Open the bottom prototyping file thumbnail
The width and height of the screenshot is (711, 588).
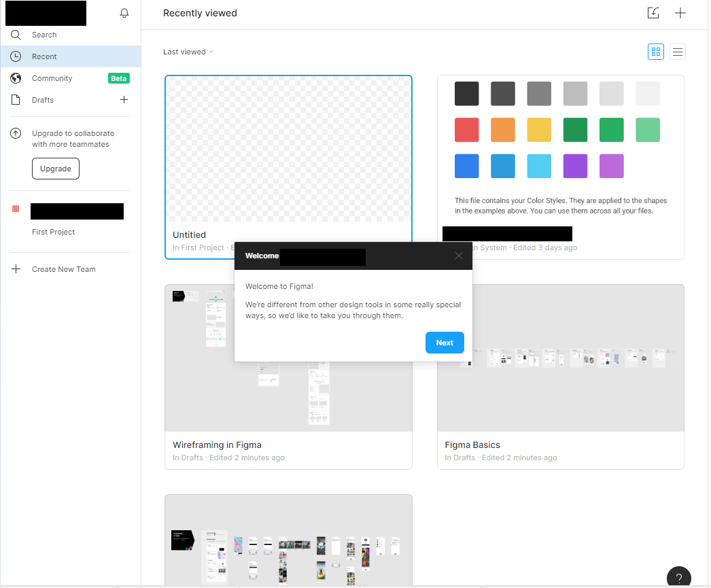[x=288, y=540]
